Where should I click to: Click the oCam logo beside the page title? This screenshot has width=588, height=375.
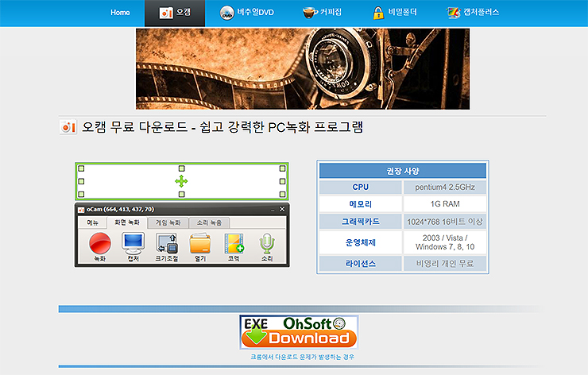point(68,127)
